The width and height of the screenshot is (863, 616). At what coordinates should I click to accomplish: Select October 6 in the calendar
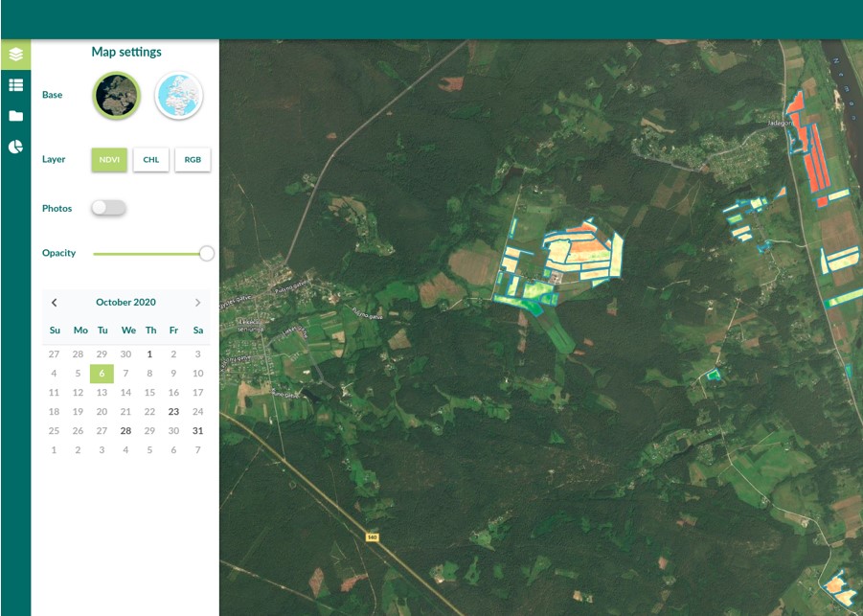tap(102, 374)
